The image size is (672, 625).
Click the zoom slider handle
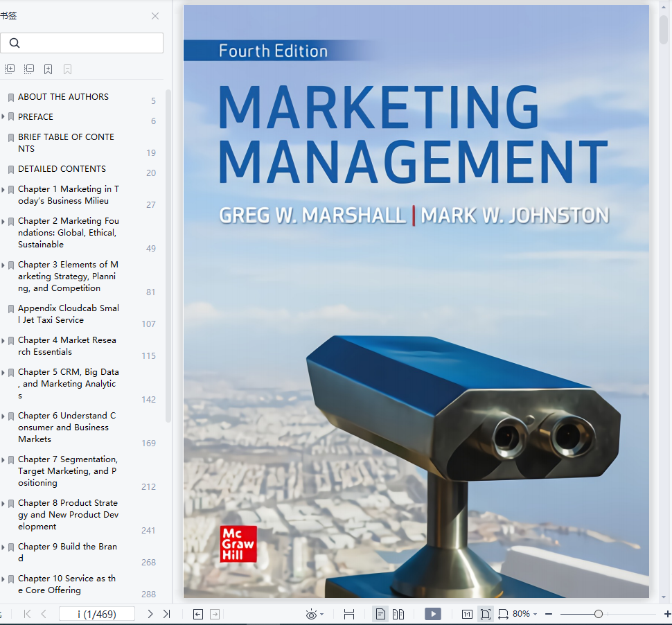(x=599, y=615)
